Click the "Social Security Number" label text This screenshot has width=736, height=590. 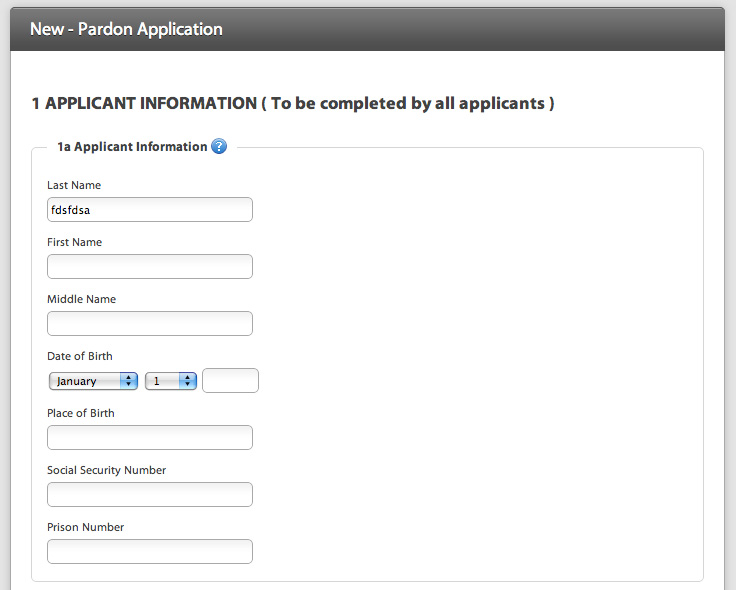click(107, 470)
